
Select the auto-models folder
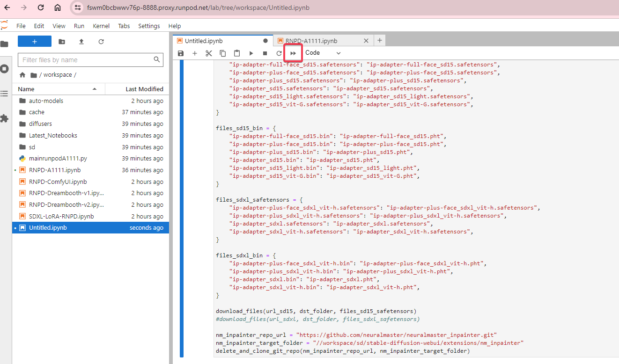click(x=90, y=101)
